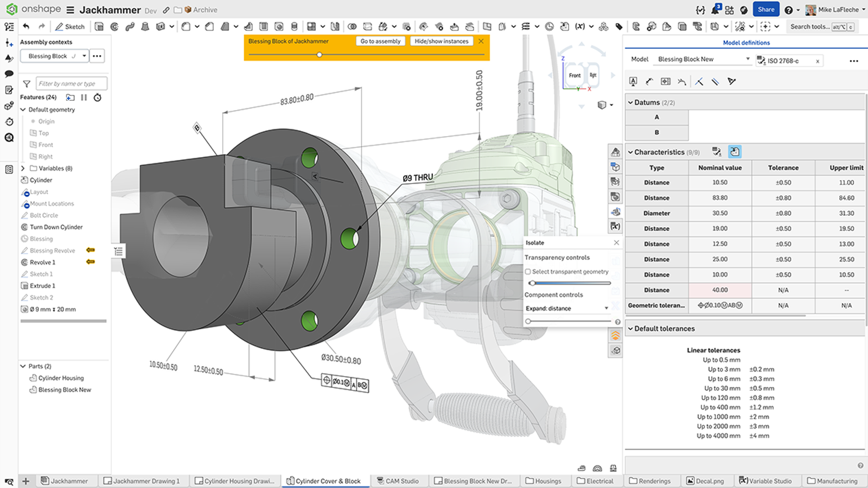Collapse the Datums section
The height and width of the screenshot is (488, 868).
(630, 102)
